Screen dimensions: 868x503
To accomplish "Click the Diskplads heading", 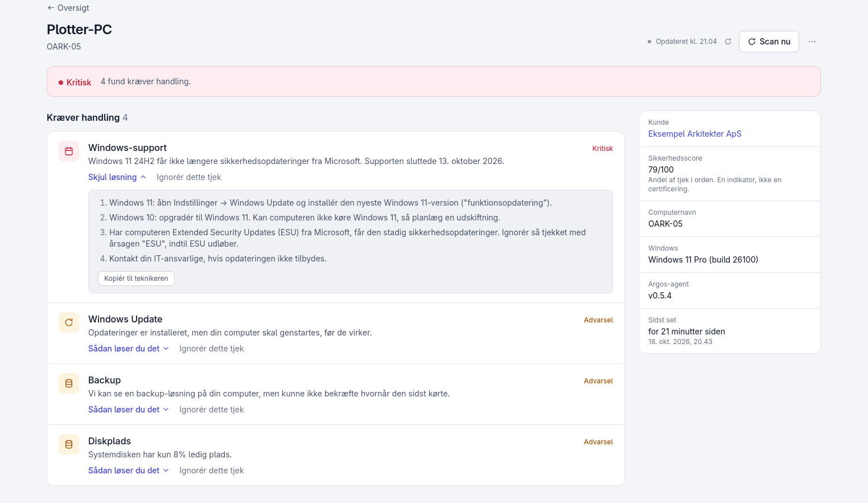I will 110,441.
